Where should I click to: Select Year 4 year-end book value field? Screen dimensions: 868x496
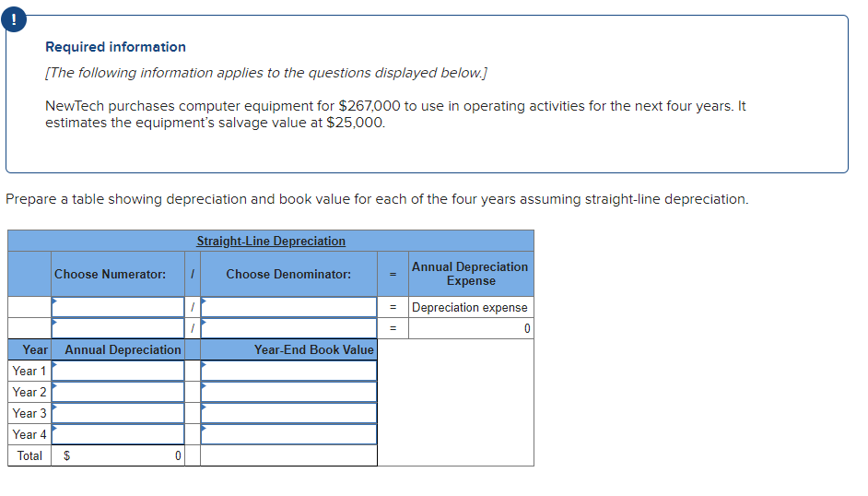point(288,434)
